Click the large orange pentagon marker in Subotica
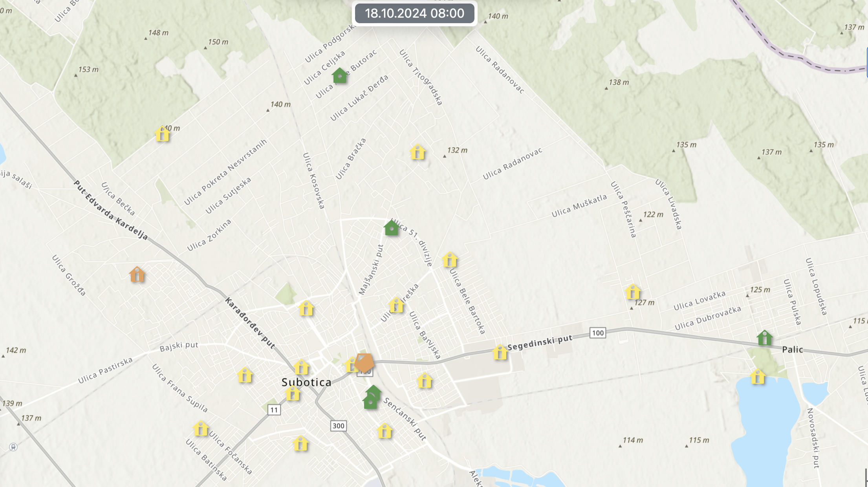This screenshot has height=487, width=868. (x=364, y=363)
